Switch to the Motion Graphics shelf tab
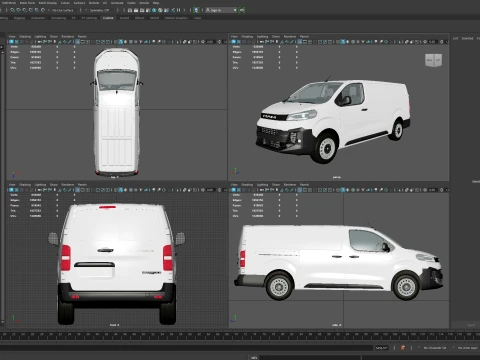Viewport: 480px width, 360px height. (x=176, y=18)
